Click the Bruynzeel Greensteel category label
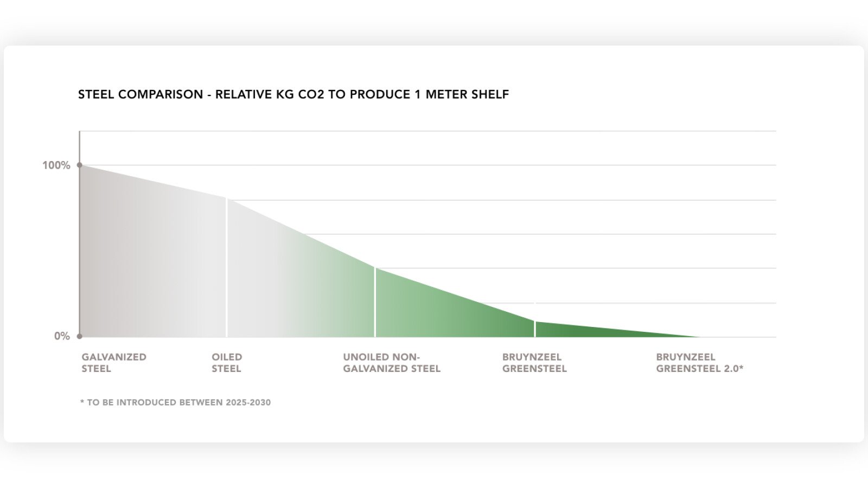This screenshot has width=868, height=488. (534, 363)
